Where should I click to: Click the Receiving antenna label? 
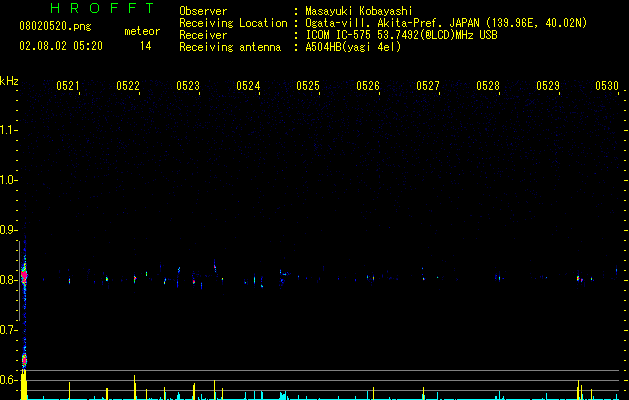[230, 47]
